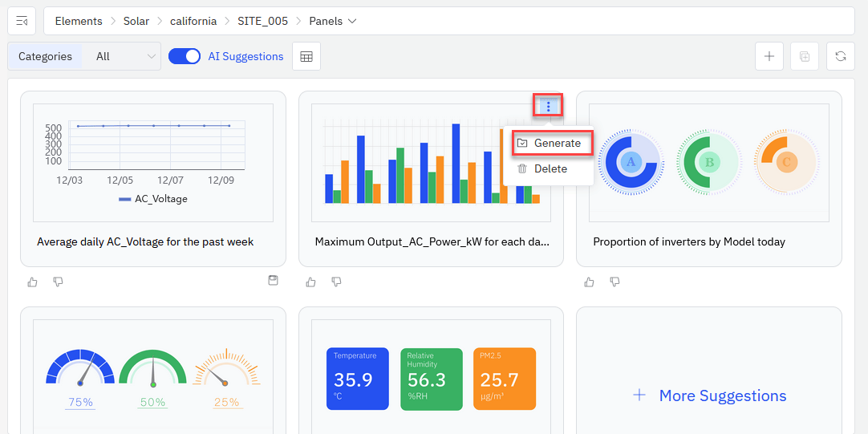This screenshot has height=434, width=868.
Task: Toggle the AI Suggestions switch off
Action: tap(184, 56)
